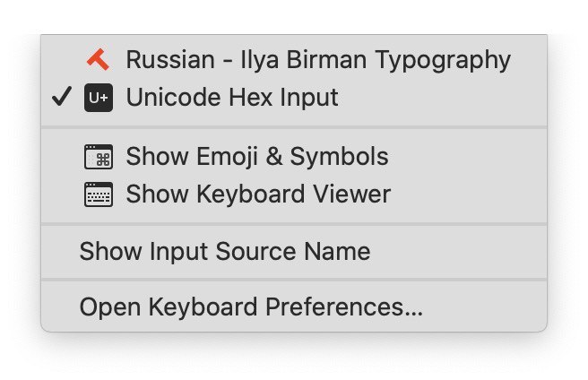Switch to Russian - Ilya Birman Typography
588x380 pixels.
294,60
